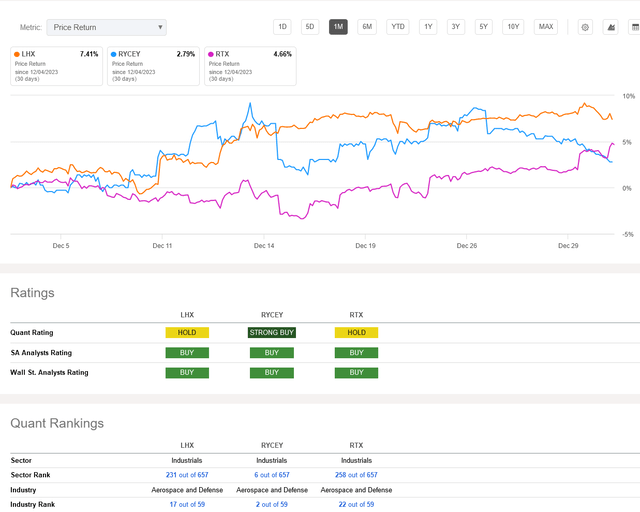Click the Dec 14 date label on chart axis
This screenshot has width=640, height=512.
click(264, 245)
